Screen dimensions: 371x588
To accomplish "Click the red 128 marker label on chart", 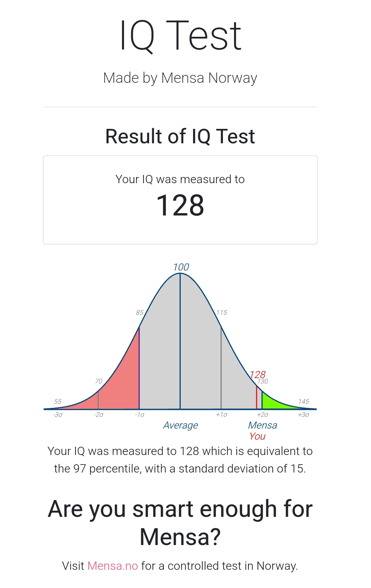I will point(258,374).
